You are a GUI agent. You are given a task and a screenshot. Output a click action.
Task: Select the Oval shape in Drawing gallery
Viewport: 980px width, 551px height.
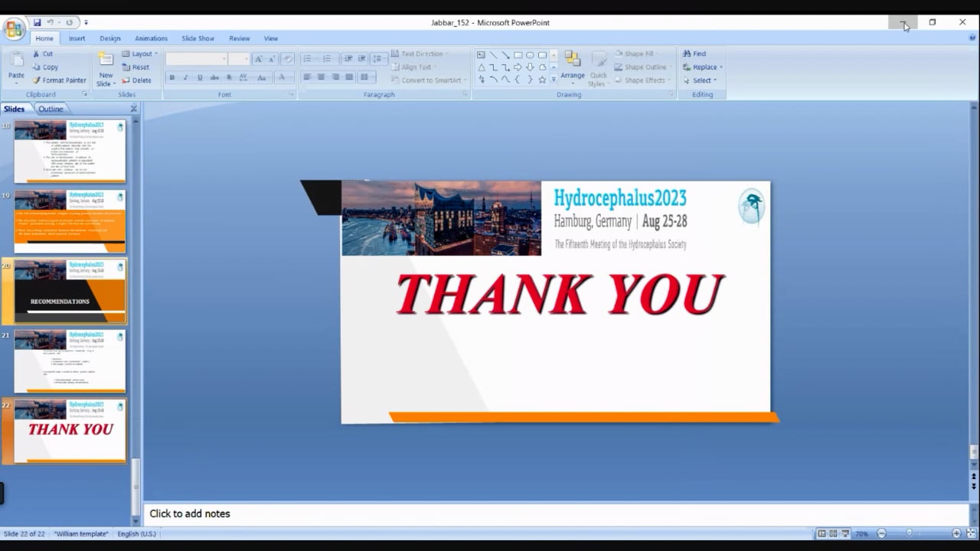click(530, 54)
